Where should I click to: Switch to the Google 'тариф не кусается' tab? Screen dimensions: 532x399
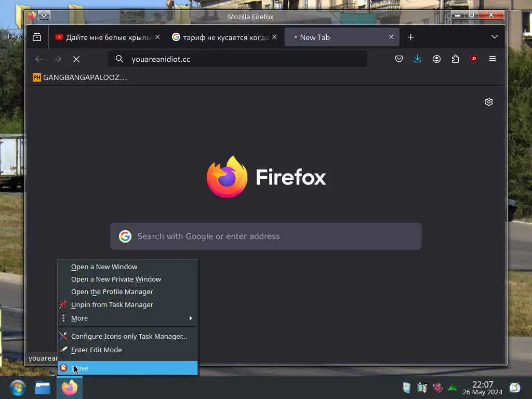click(224, 37)
